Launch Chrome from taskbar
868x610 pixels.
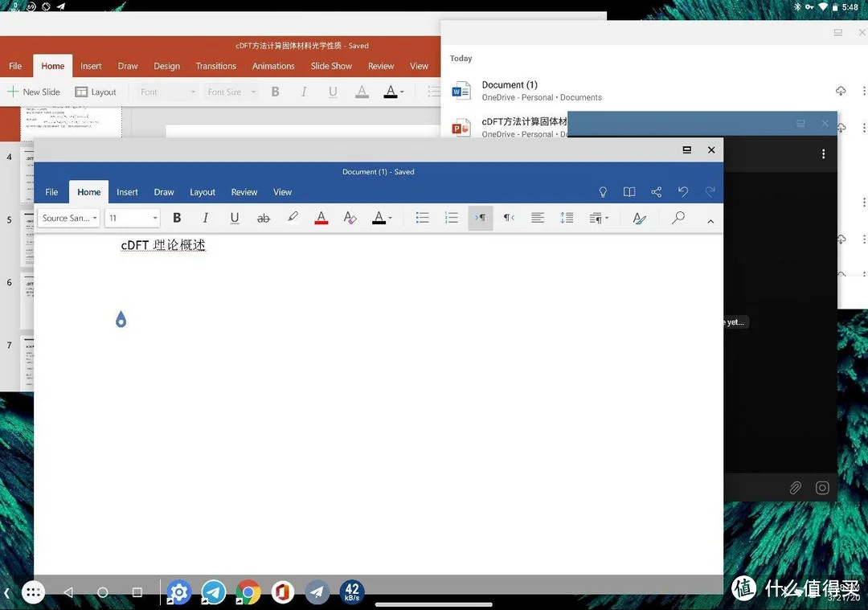[248, 592]
